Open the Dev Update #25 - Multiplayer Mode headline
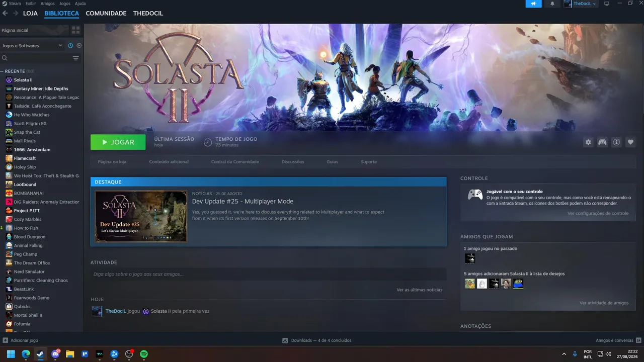644x362 pixels. pyautogui.click(x=243, y=202)
